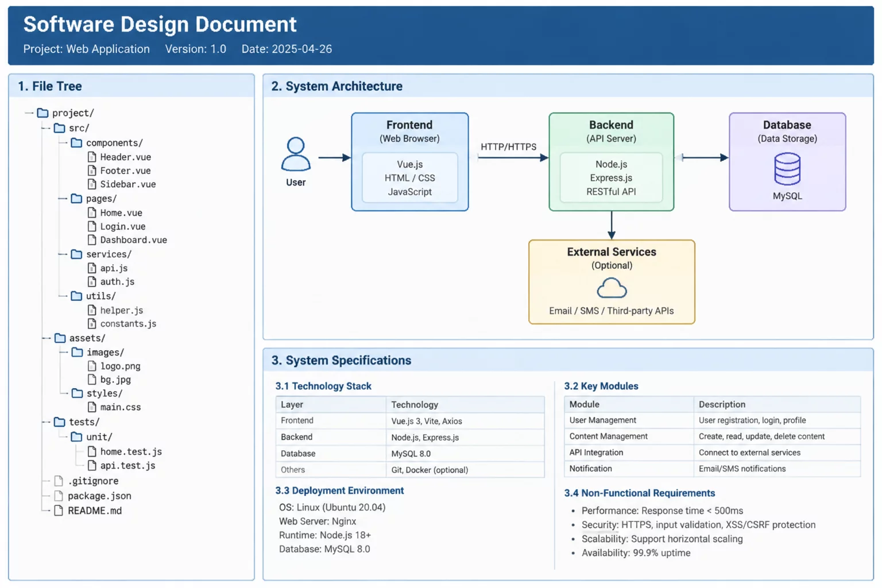This screenshot has width=882, height=588.
Task: Click the tests/ folder icon
Action: tap(59, 422)
